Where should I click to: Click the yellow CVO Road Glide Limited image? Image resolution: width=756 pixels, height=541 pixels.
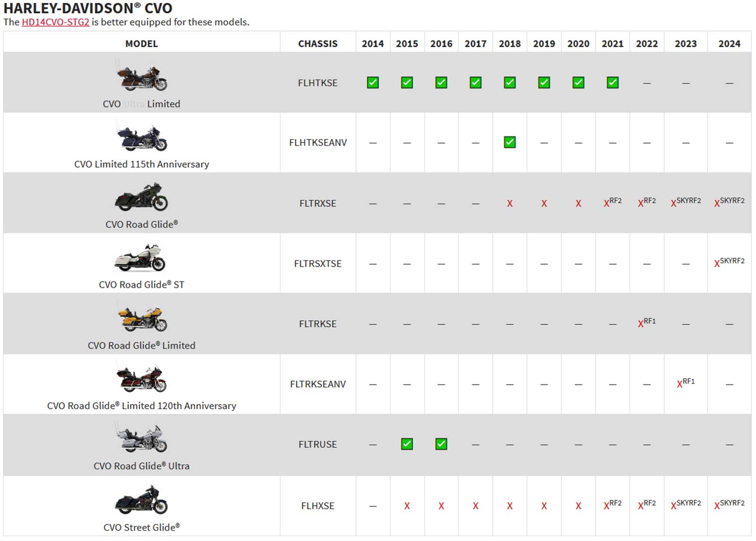click(142, 318)
